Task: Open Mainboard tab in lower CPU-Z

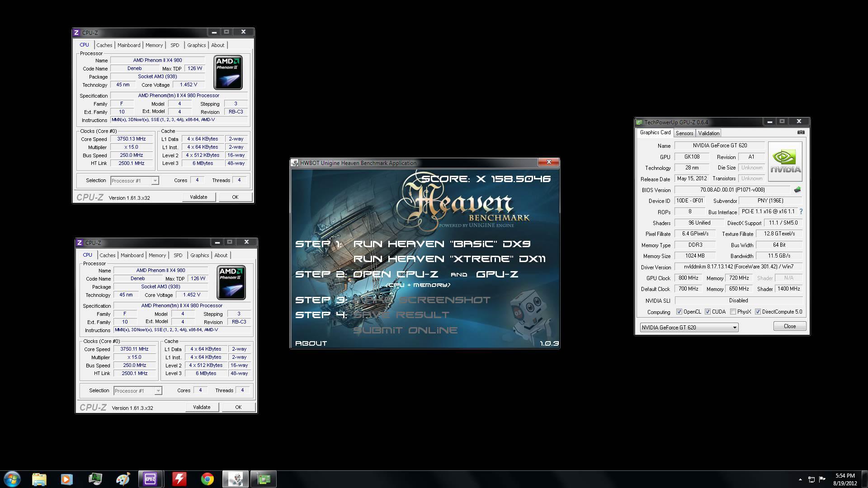Action: click(132, 255)
